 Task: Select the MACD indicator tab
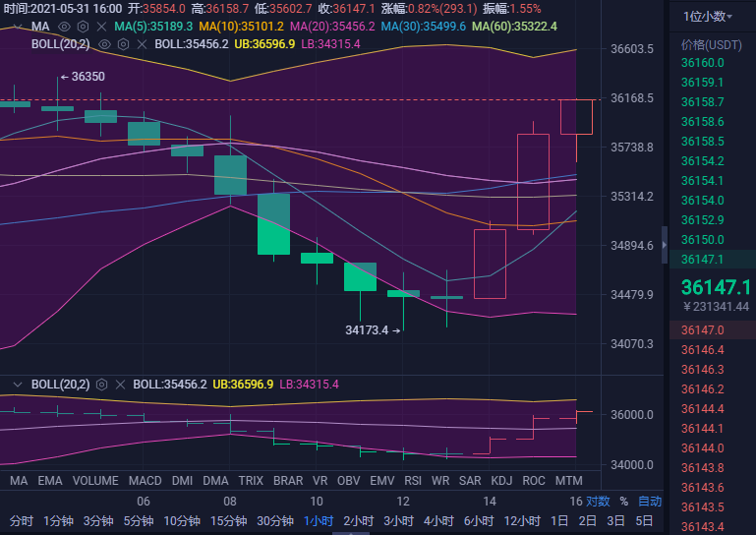145,481
